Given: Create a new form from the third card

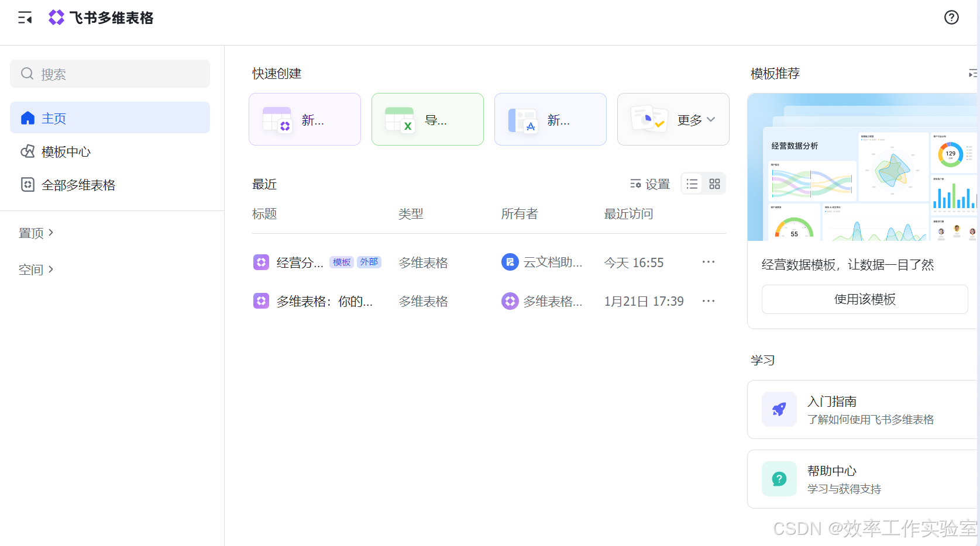Looking at the screenshot, I should click(551, 119).
